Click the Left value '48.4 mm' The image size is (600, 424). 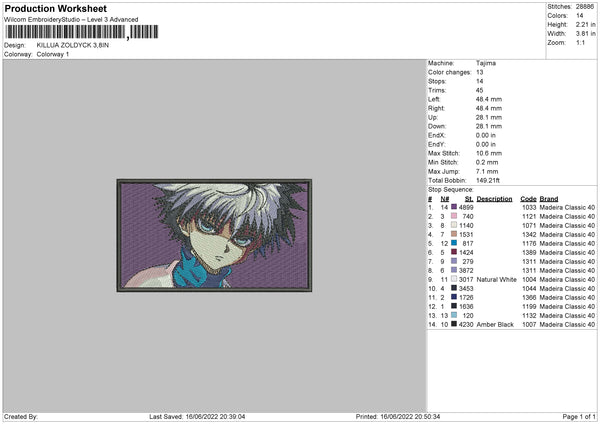pyautogui.click(x=489, y=99)
